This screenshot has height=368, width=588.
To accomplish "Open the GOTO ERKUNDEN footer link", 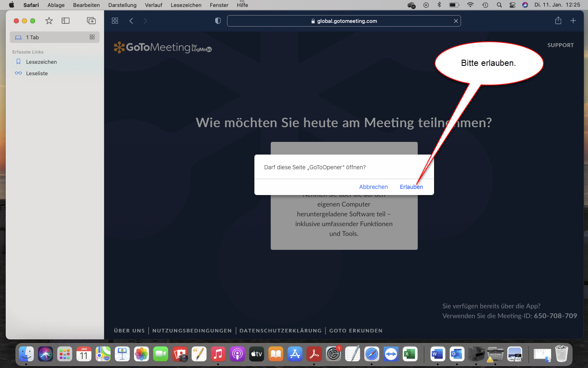I will click(356, 330).
